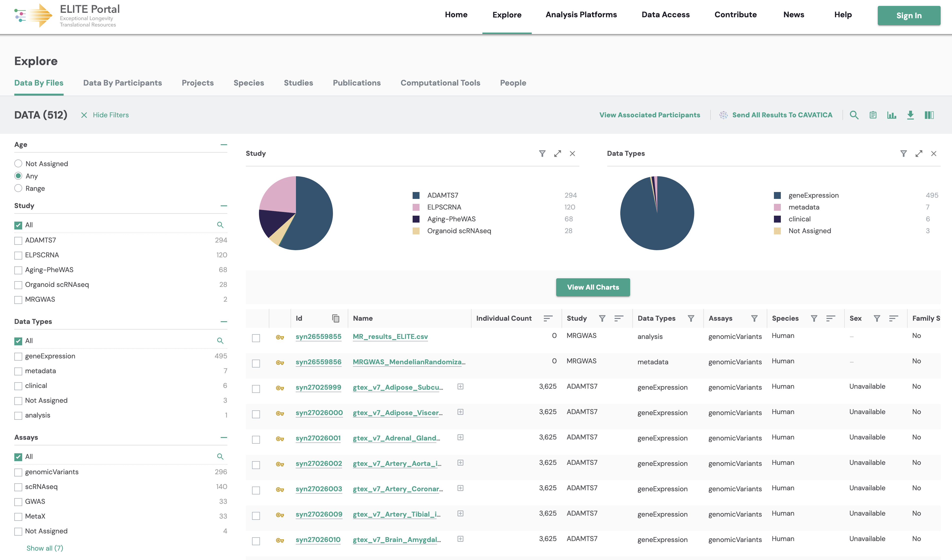Open the show/hide columns icon
Image resolution: width=952 pixels, height=560 pixels.
click(x=929, y=115)
